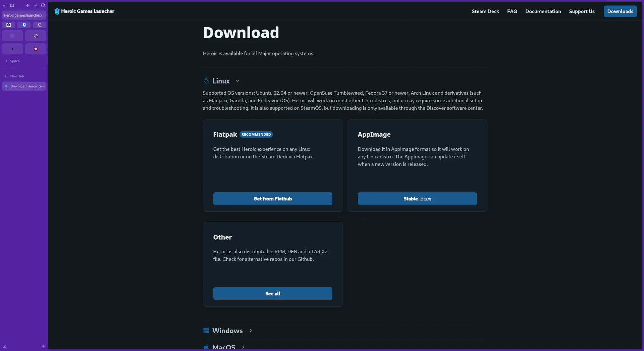Image resolution: width=644 pixels, height=351 pixels.
Task: Open the blue plus-sign pinned tab
Action: (12, 49)
